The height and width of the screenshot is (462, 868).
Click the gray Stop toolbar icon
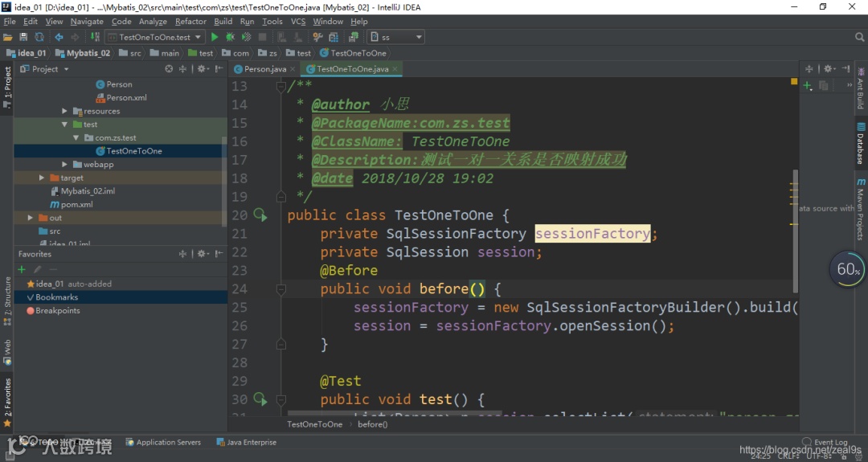[x=262, y=37]
